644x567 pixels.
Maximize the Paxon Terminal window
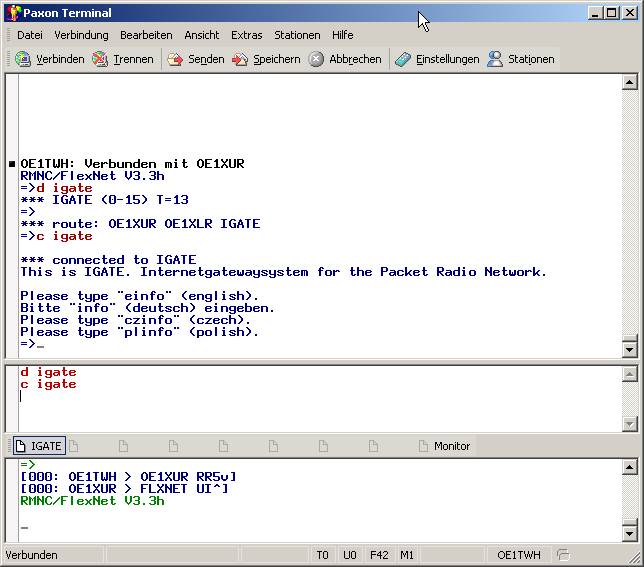coord(612,13)
